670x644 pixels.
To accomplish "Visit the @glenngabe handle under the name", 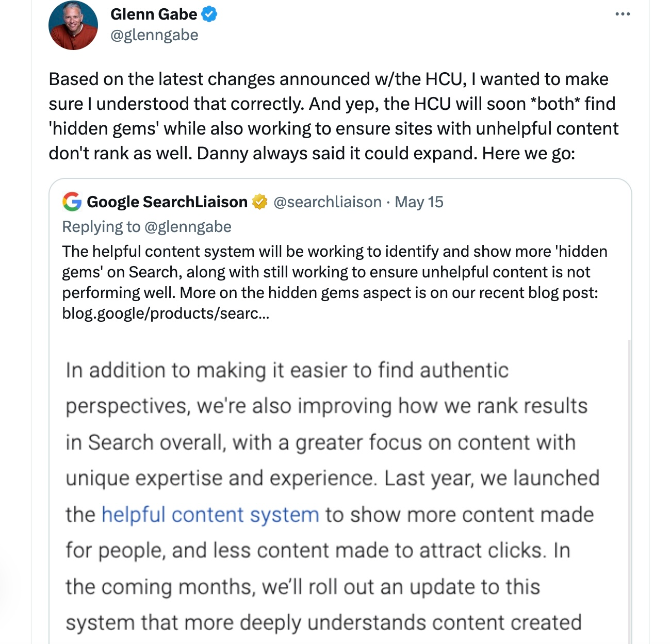I will (154, 35).
